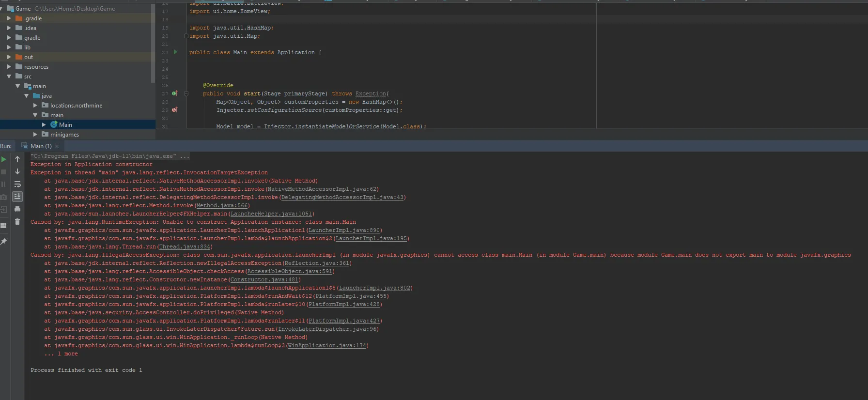Screen dimensions: 868x400
Task: Expand the out folder
Action: [9, 57]
